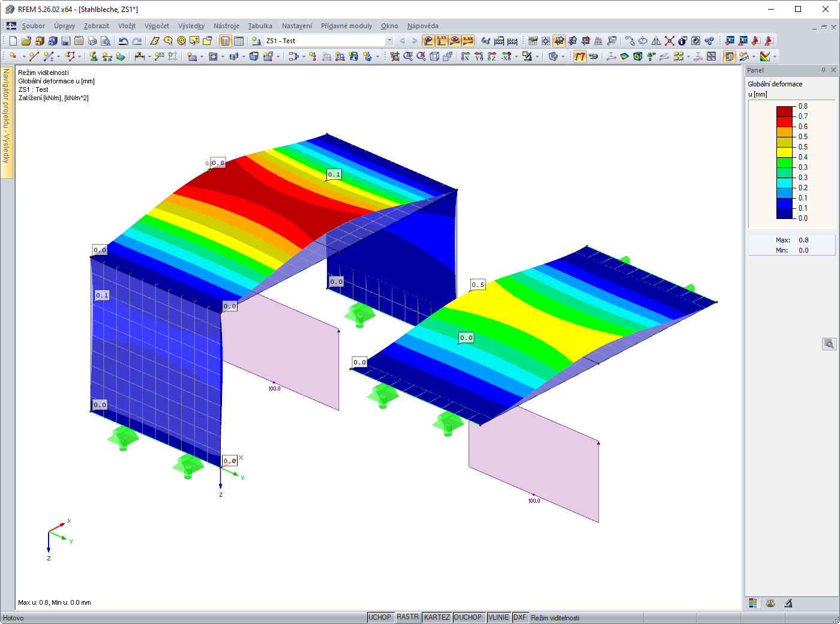Screen dimensions: 840x624
Task: Open the color spectrum tab in Panel
Action: [752, 603]
